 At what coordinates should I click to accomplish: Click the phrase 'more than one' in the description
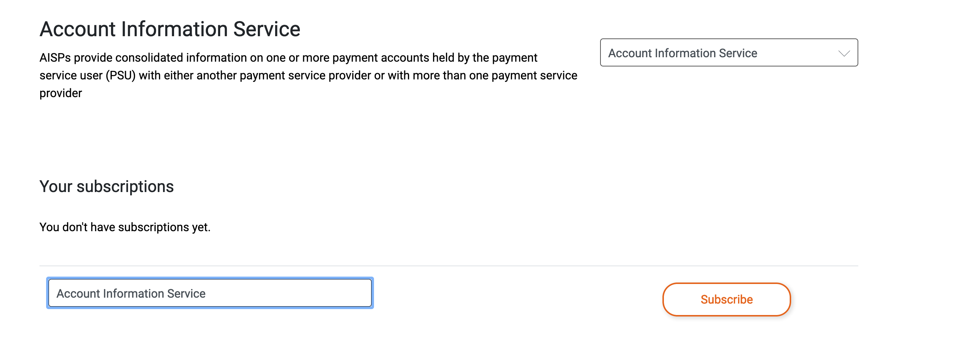coord(450,76)
